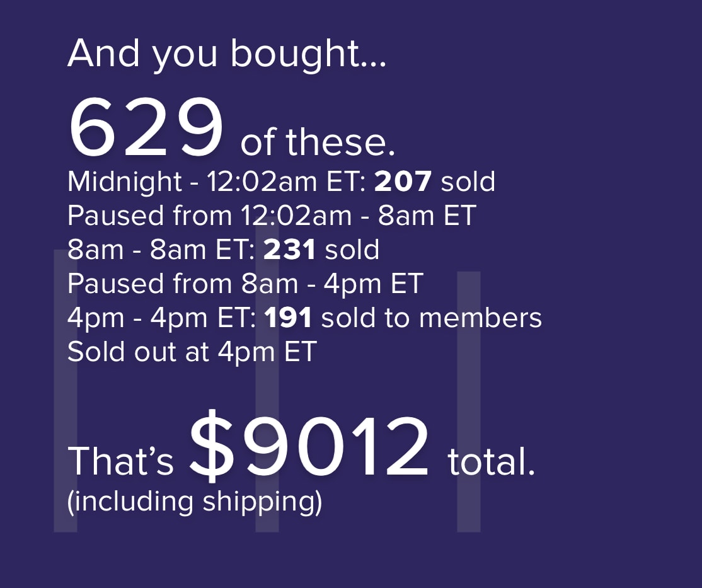
Task: Click the "Sold out at 4pm ET" line
Action: coord(192,352)
